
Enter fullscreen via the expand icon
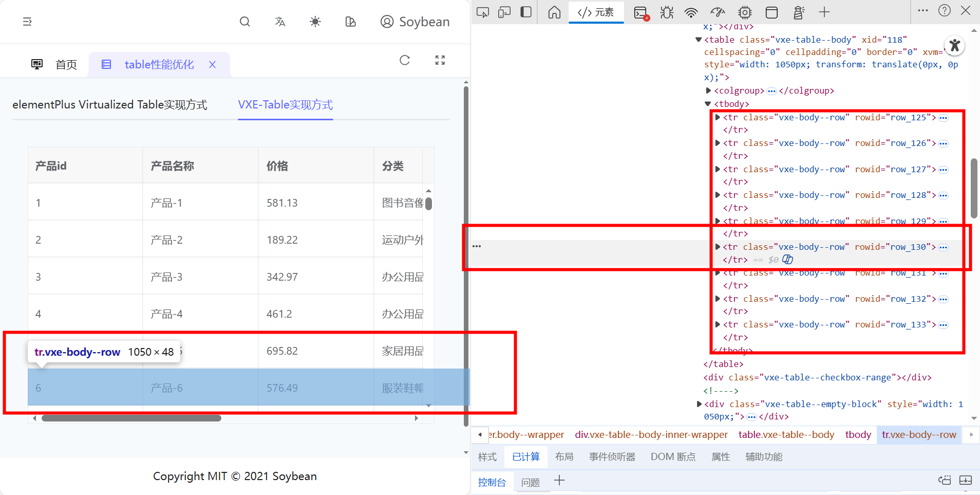tap(440, 60)
